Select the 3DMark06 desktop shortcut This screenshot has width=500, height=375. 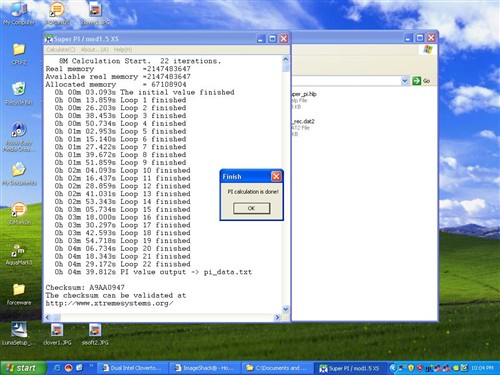point(19,214)
